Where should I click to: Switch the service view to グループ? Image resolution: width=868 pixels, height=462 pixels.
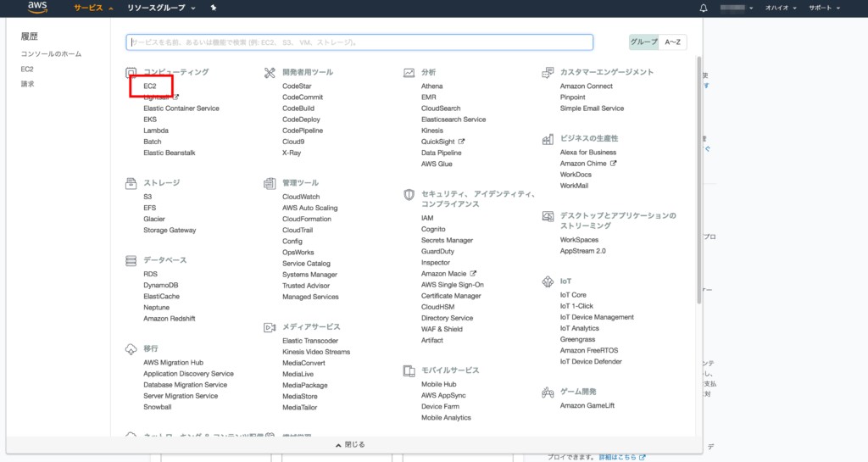coord(643,42)
